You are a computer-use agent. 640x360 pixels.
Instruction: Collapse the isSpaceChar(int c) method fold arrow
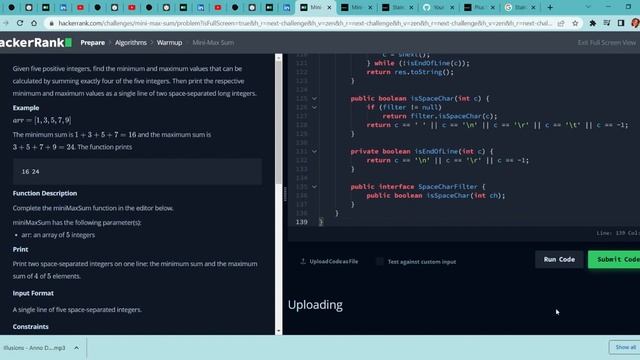[x=314, y=98]
